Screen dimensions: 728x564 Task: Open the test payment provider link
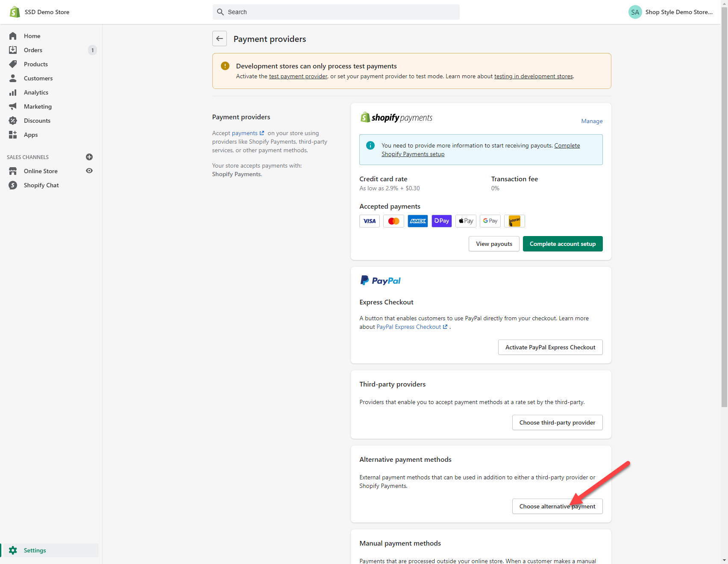pos(298,76)
